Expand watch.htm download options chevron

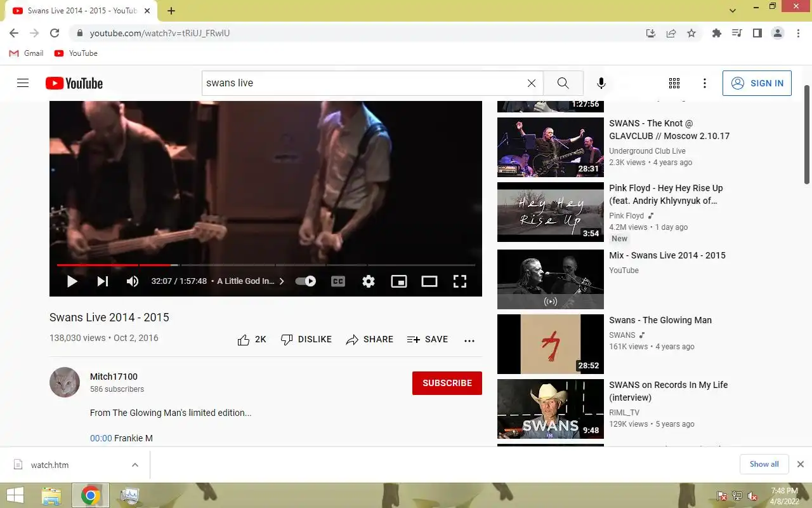click(x=135, y=465)
